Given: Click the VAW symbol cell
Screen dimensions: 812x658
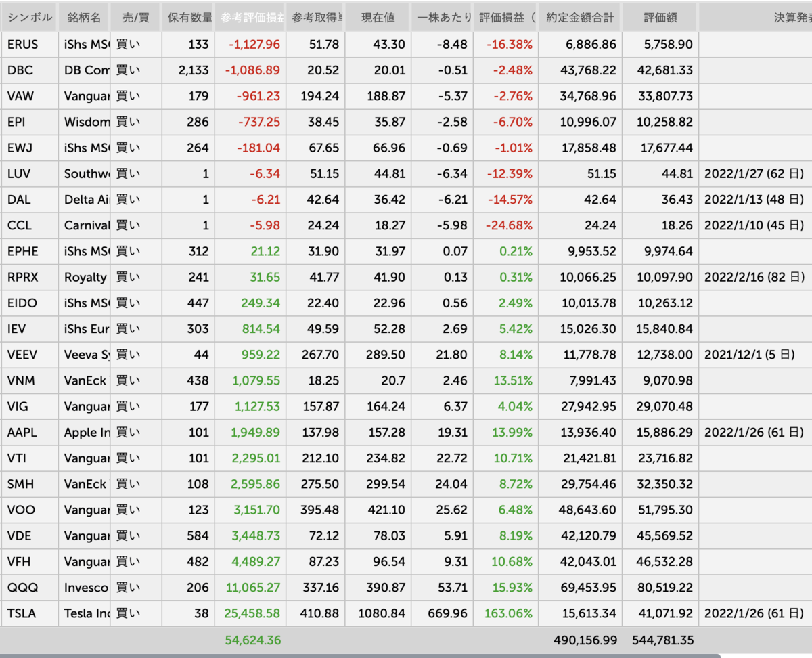Looking at the screenshot, I should click(29, 96).
